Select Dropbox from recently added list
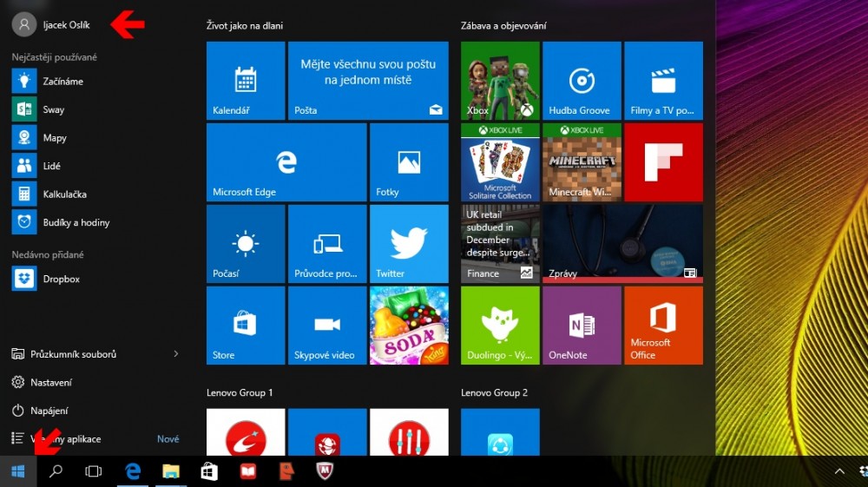The image size is (868, 487). coord(61,279)
